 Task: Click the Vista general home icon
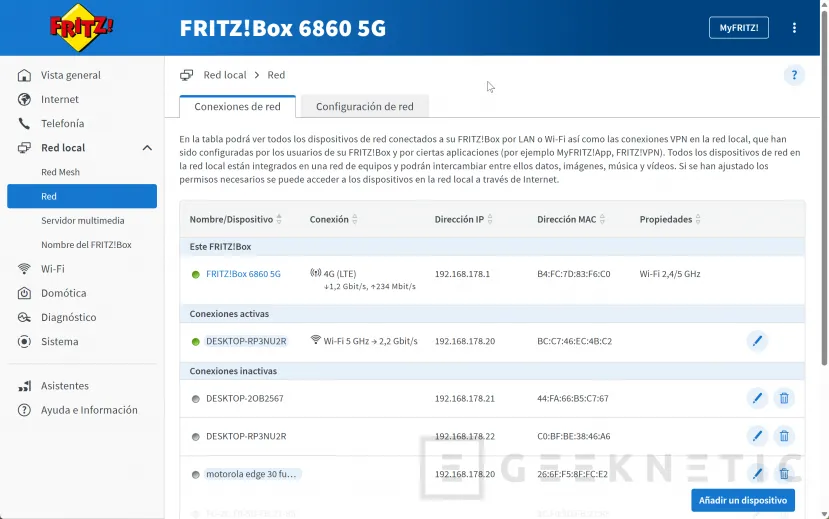pyautogui.click(x=24, y=75)
